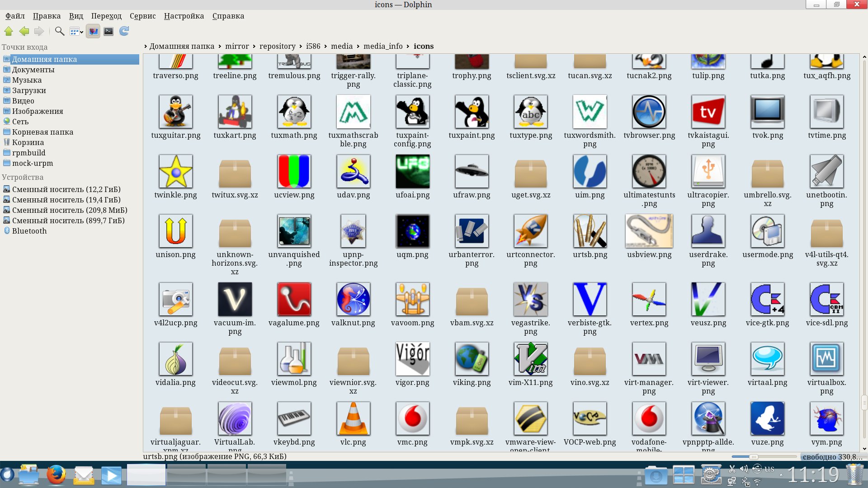Click the green Back arrow

tap(24, 31)
